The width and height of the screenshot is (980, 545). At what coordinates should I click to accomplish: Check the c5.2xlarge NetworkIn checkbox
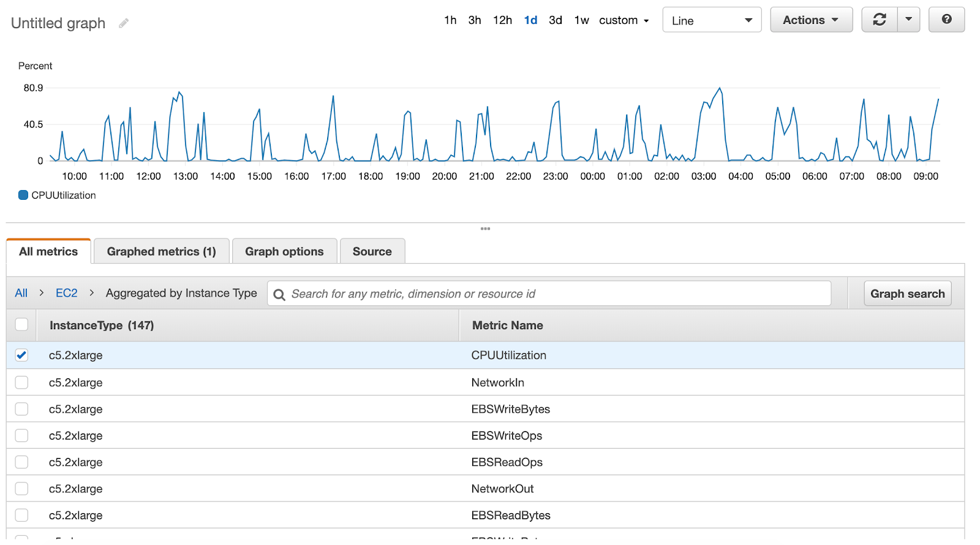click(21, 383)
